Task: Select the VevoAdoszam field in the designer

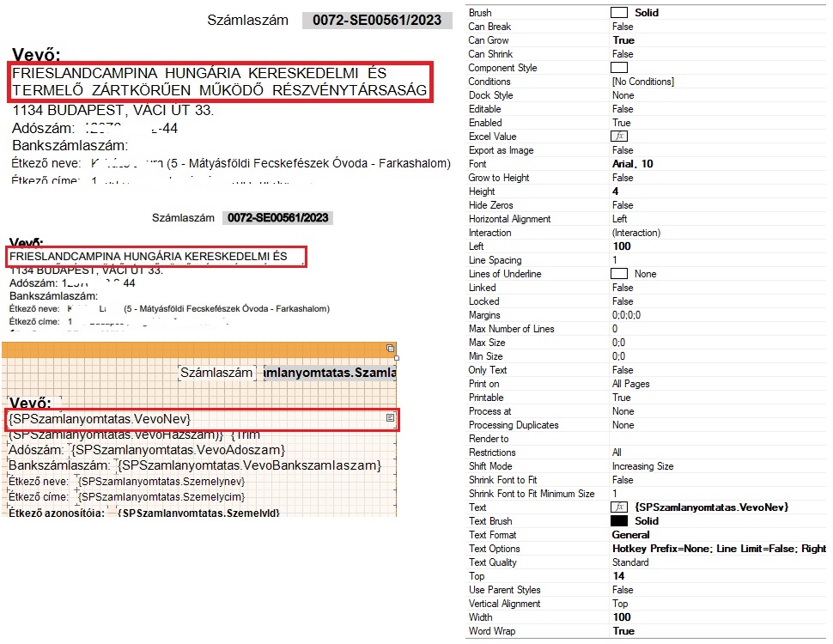Action: pos(179,450)
